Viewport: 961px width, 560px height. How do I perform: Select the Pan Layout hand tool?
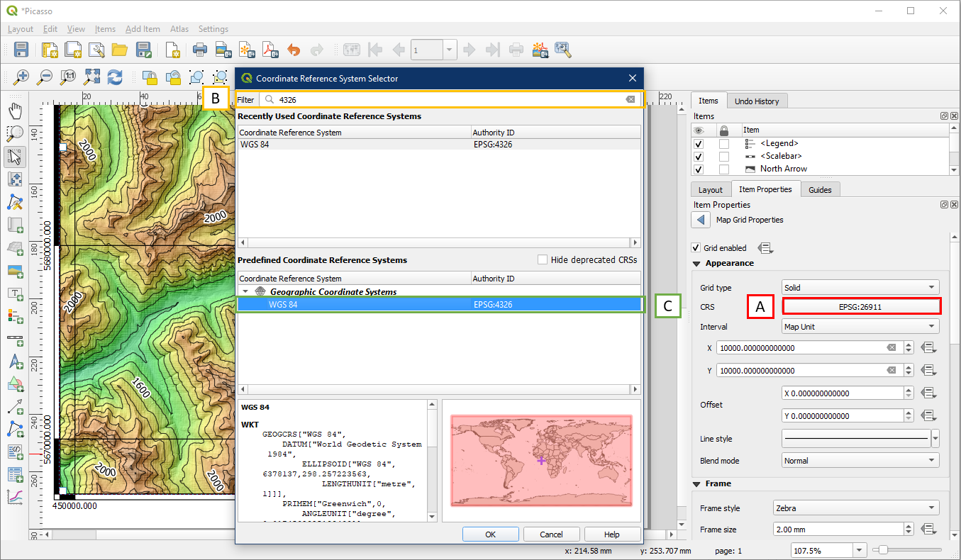tap(15, 111)
